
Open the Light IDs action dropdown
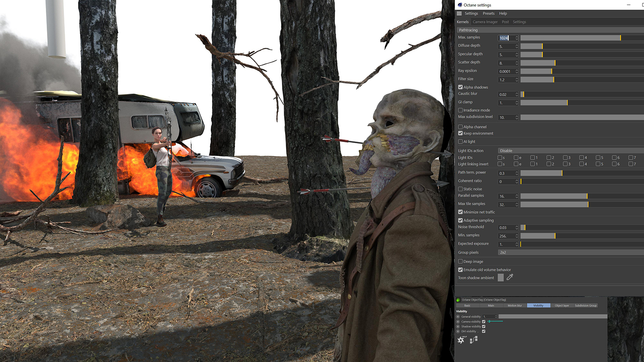click(570, 150)
